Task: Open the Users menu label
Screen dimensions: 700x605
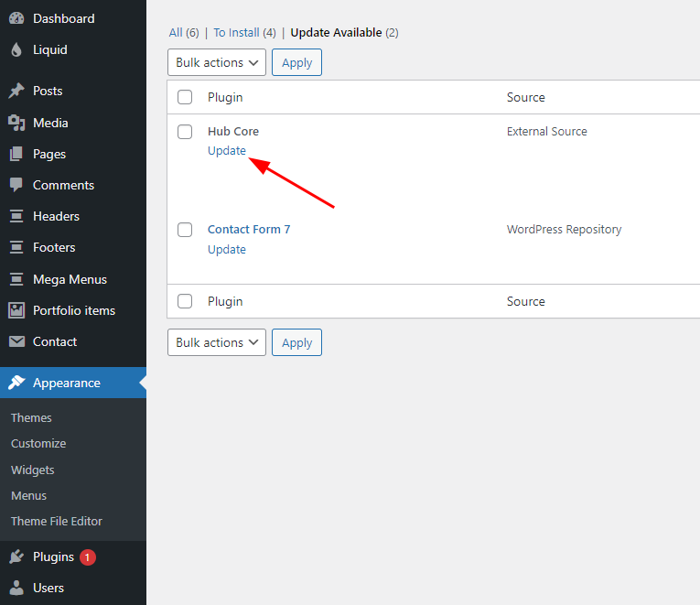Action: [48, 588]
